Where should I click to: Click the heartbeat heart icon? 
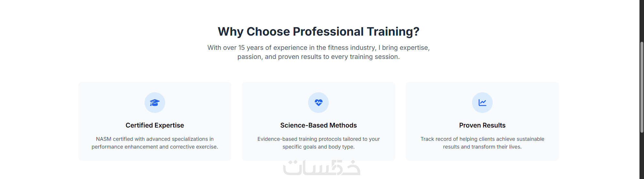[318, 103]
